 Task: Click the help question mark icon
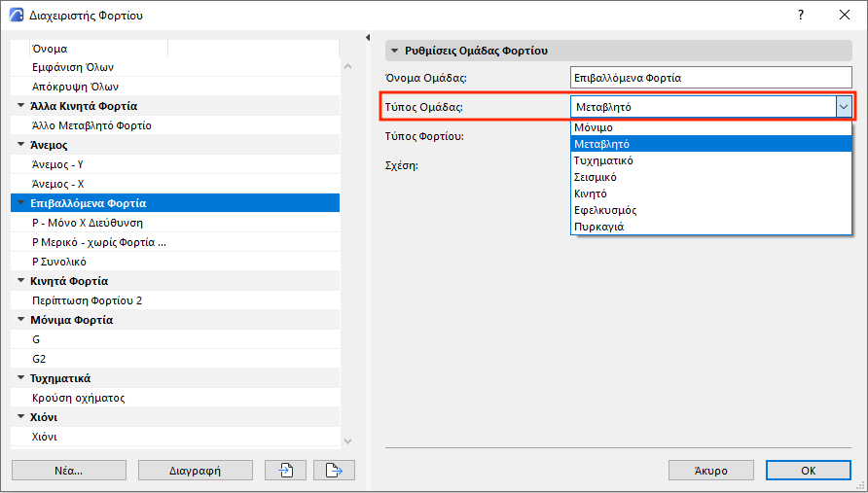(x=800, y=16)
